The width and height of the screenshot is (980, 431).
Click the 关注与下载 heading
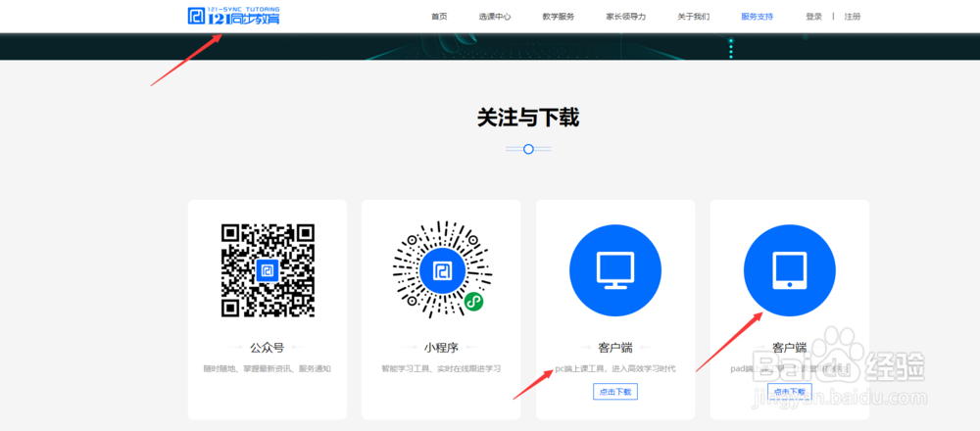[528, 118]
